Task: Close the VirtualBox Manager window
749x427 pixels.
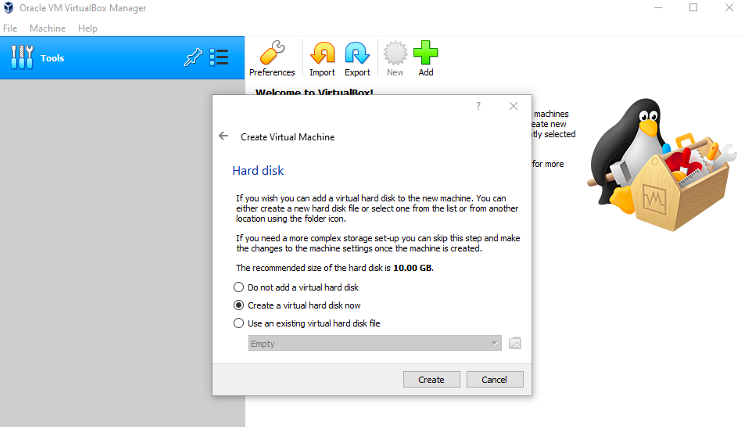Action: tap(729, 8)
